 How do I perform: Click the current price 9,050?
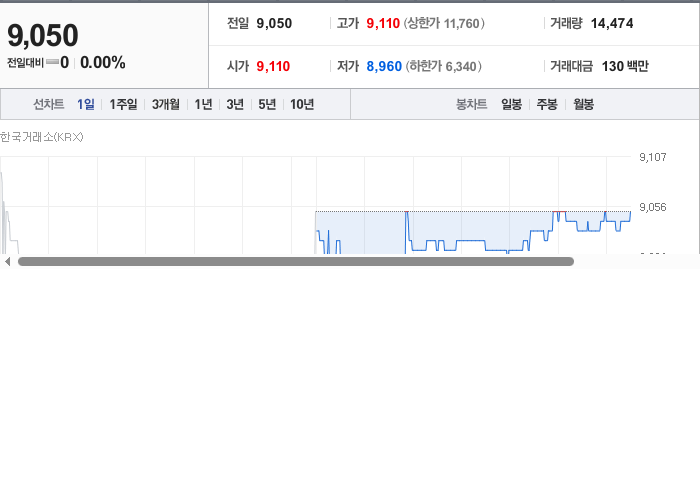[x=43, y=35]
